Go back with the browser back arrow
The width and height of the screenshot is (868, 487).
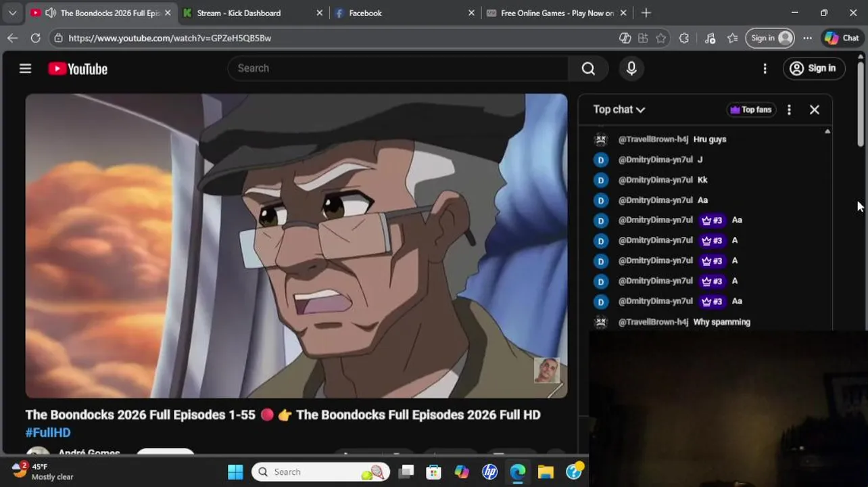12,38
